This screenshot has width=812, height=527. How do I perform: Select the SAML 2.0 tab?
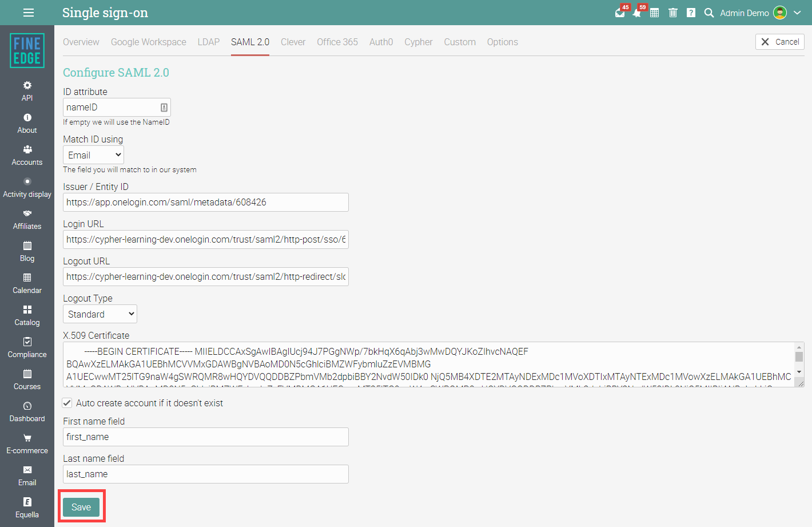250,42
